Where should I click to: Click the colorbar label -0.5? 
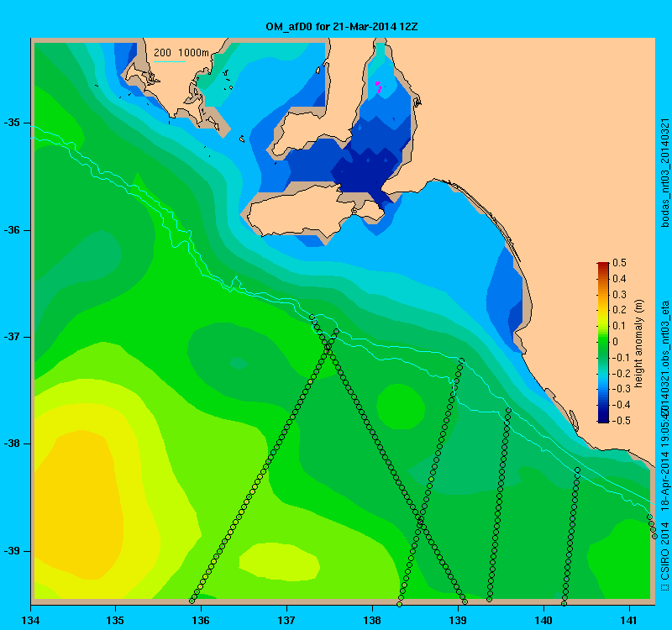[621, 421]
